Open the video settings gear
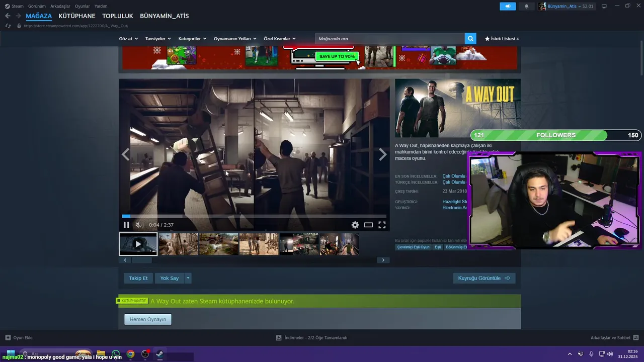 (x=355, y=225)
